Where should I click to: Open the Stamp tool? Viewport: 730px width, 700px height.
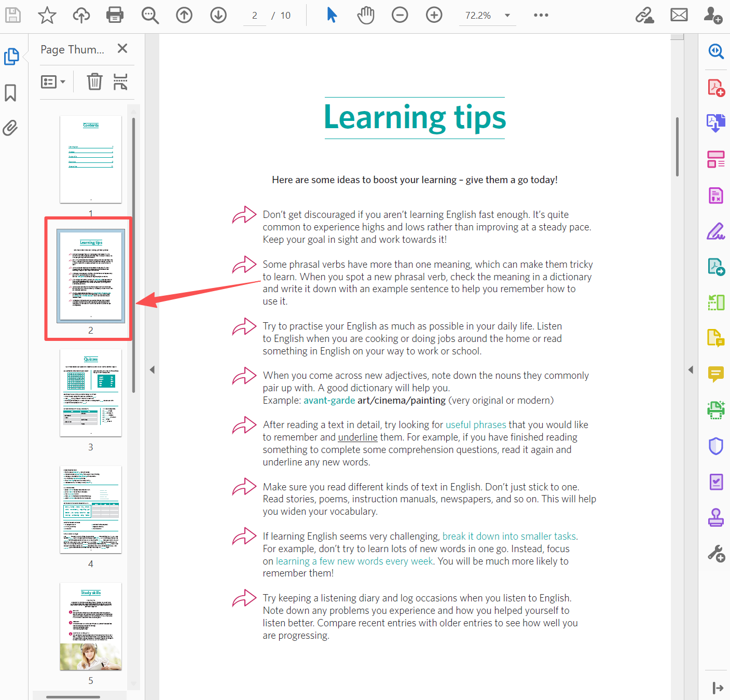716,517
